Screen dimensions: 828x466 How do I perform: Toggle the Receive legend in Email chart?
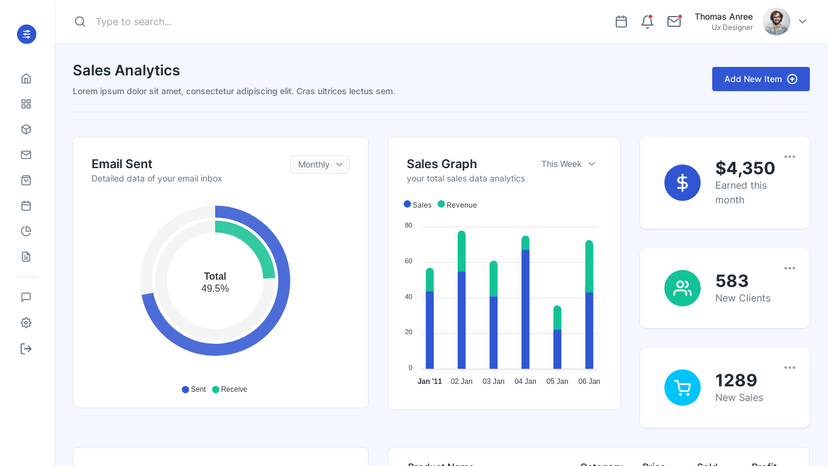[x=230, y=389]
